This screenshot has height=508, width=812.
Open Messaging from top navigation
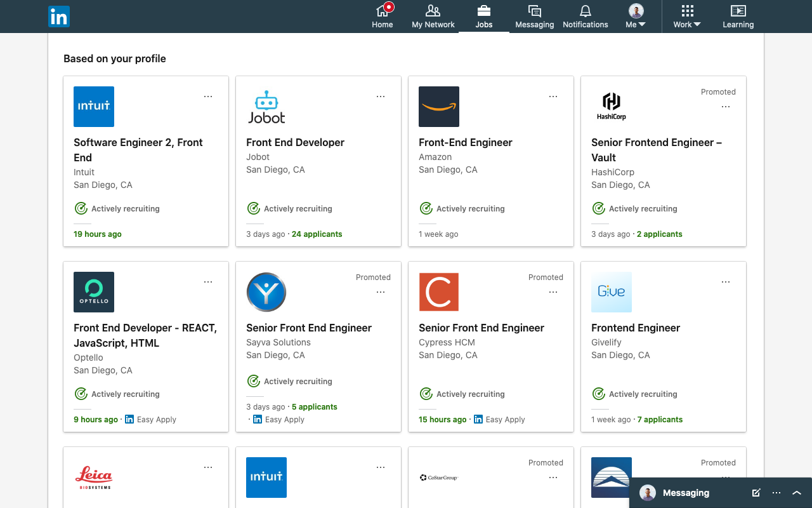[535, 17]
